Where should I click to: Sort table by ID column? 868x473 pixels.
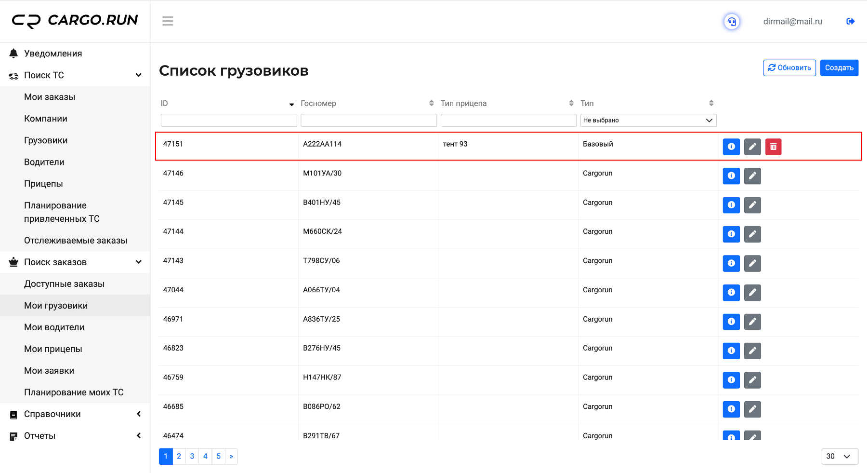(x=291, y=104)
